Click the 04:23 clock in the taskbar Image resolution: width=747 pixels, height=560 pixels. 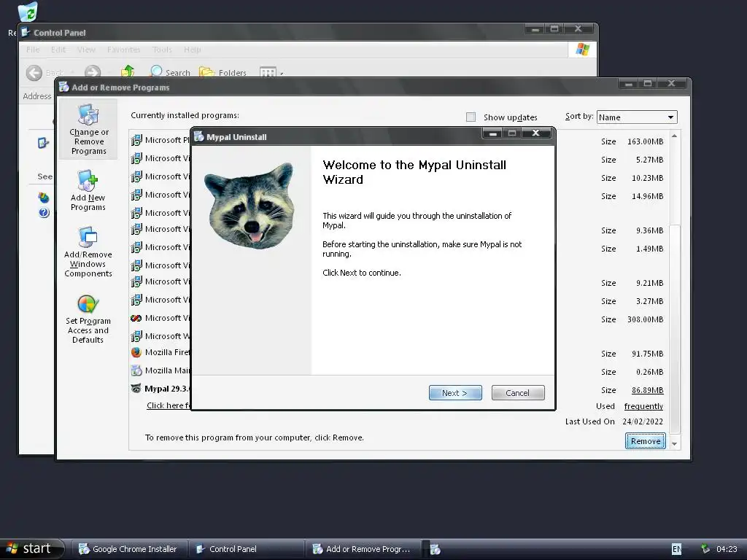(727, 549)
